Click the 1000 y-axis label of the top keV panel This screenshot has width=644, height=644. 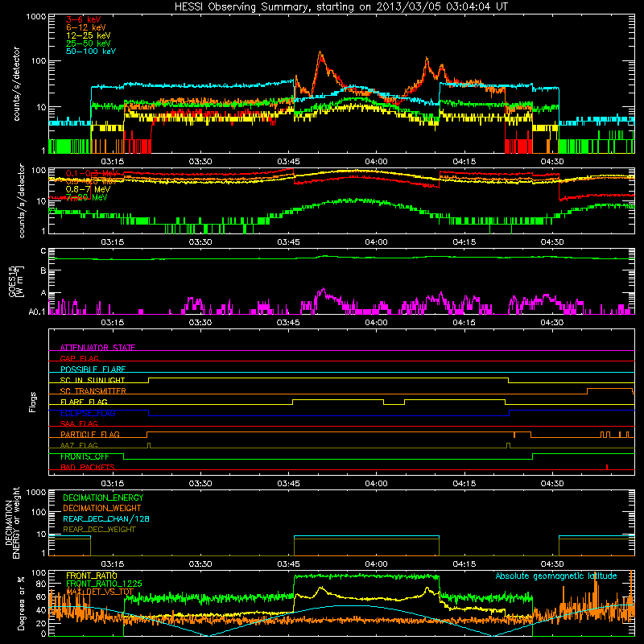pyautogui.click(x=35, y=17)
